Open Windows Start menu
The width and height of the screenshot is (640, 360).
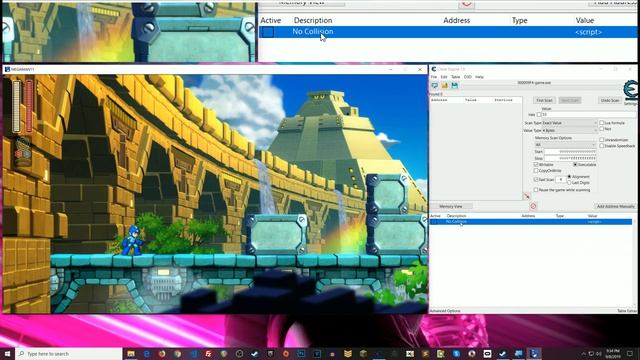[7, 353]
